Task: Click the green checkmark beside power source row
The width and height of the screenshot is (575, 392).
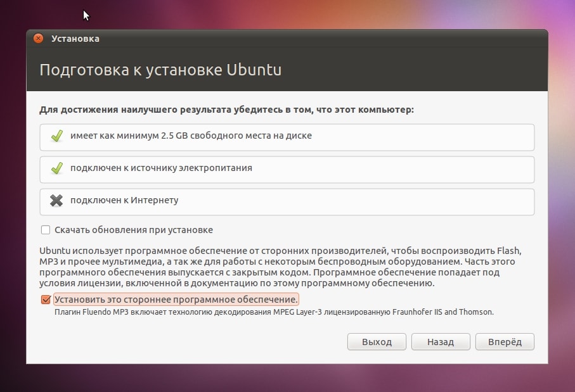Action: pos(57,168)
